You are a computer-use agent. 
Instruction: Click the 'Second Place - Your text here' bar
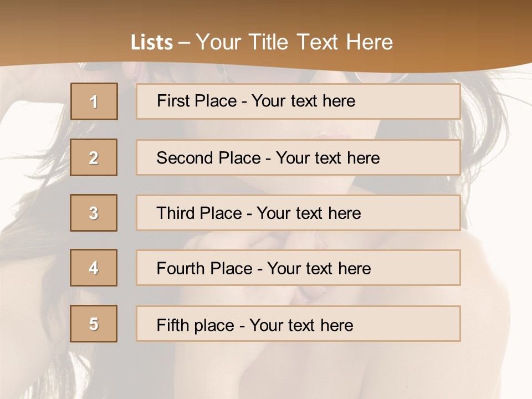(298, 157)
